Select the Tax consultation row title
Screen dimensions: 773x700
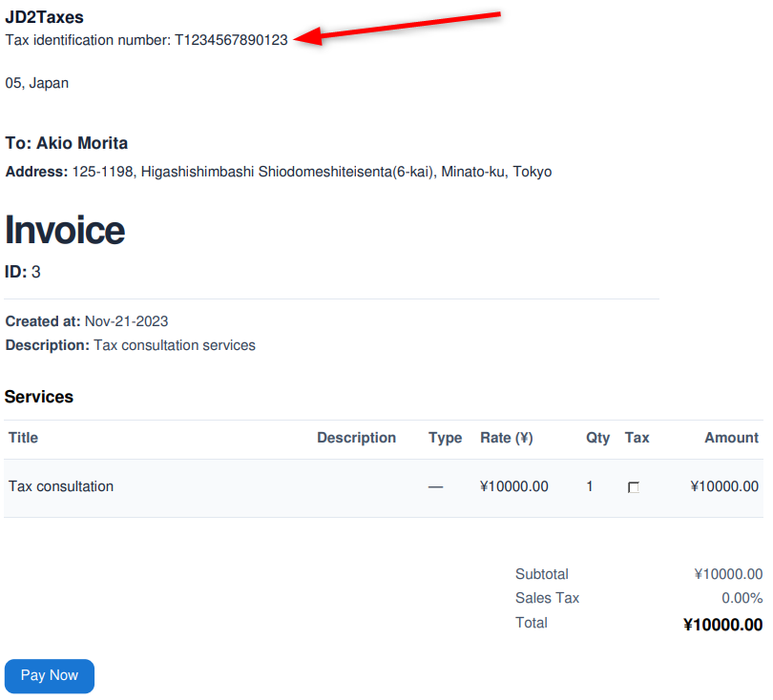click(61, 486)
